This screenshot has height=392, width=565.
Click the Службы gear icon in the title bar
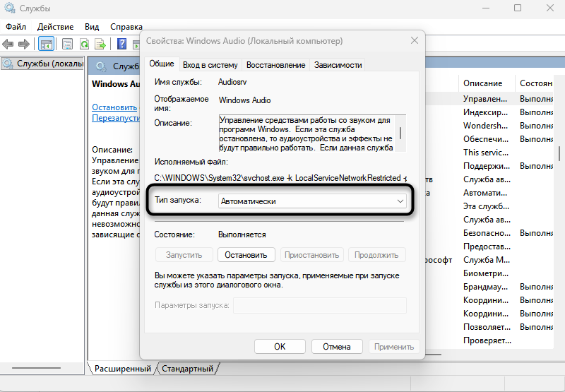[10, 8]
